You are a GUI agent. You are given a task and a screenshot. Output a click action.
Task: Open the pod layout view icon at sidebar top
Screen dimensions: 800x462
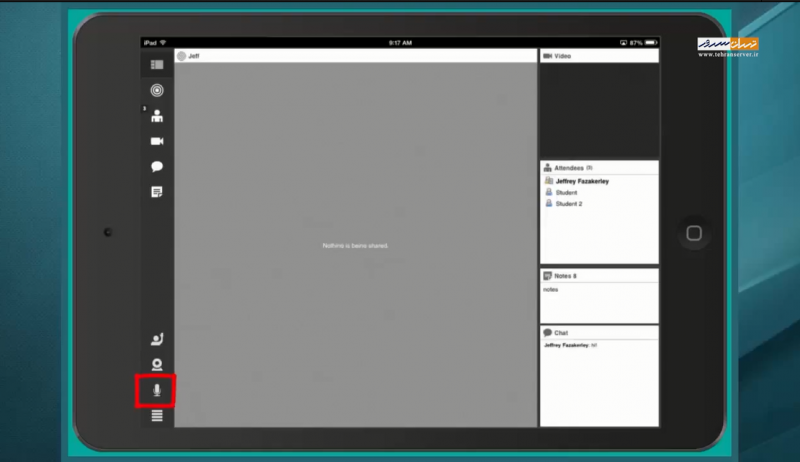[157, 65]
